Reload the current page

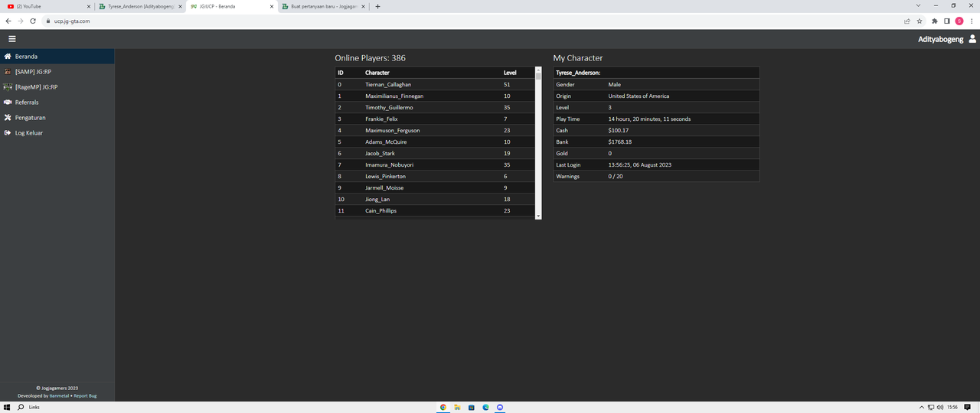[x=33, y=21]
